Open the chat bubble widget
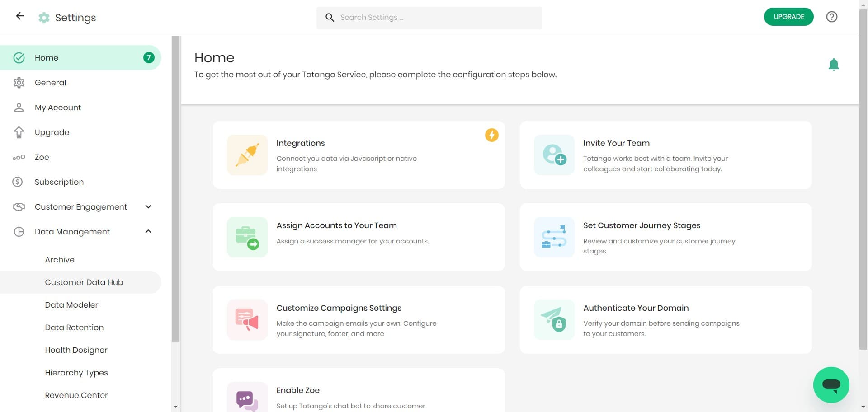The image size is (868, 412). (831, 384)
